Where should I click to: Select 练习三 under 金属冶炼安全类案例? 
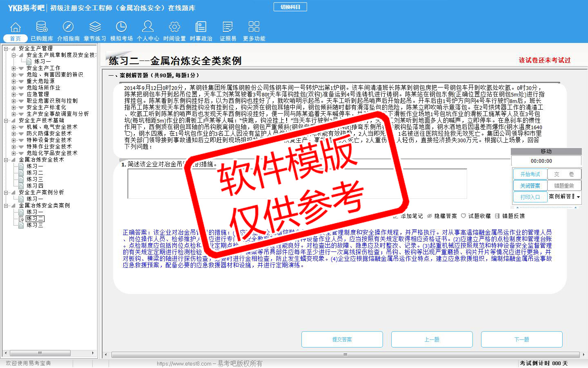tap(35, 225)
